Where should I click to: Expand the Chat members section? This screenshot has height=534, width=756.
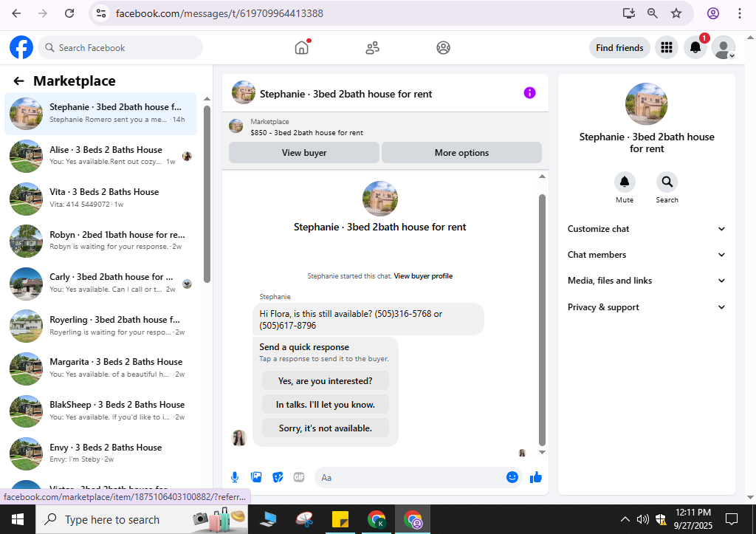(x=646, y=255)
